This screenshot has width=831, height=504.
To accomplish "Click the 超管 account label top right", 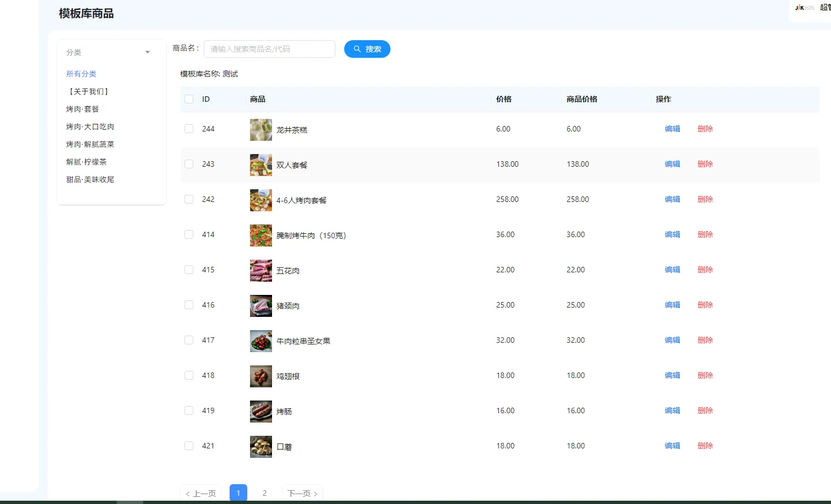I will click(x=825, y=8).
